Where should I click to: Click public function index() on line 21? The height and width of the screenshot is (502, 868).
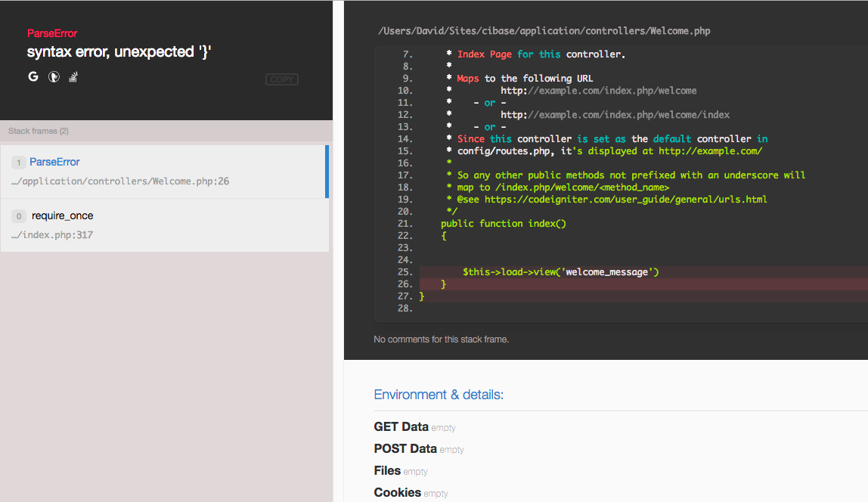click(504, 224)
